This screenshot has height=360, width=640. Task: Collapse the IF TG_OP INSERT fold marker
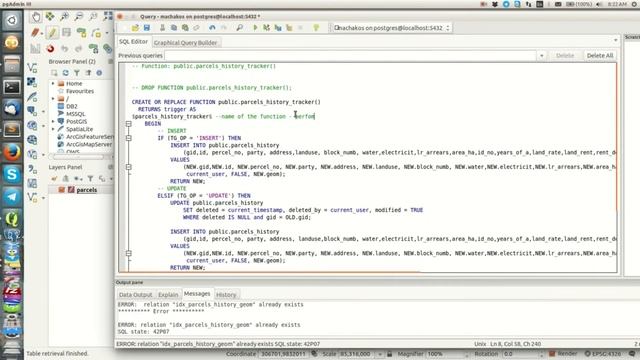[129, 138]
